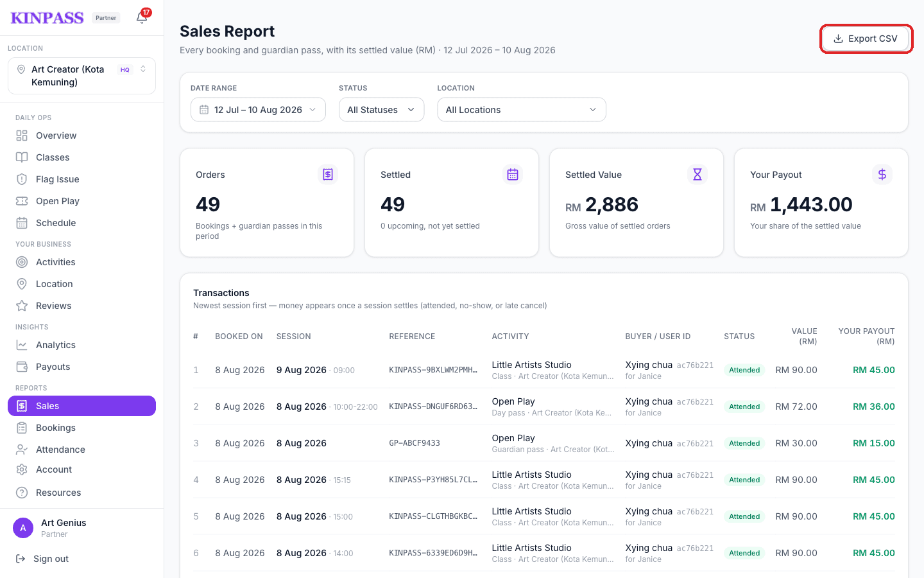Click the Art Genius avatar circle
The image size is (924, 578).
(23, 528)
